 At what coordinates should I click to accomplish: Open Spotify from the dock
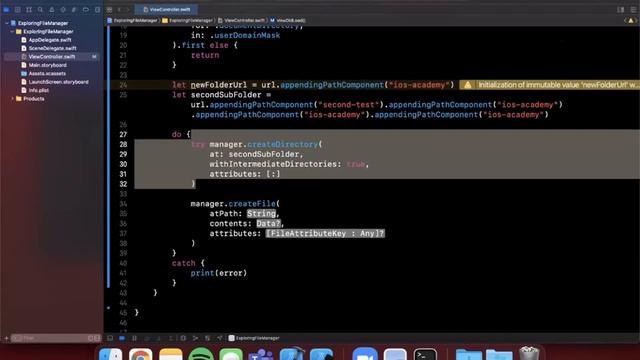(201, 354)
